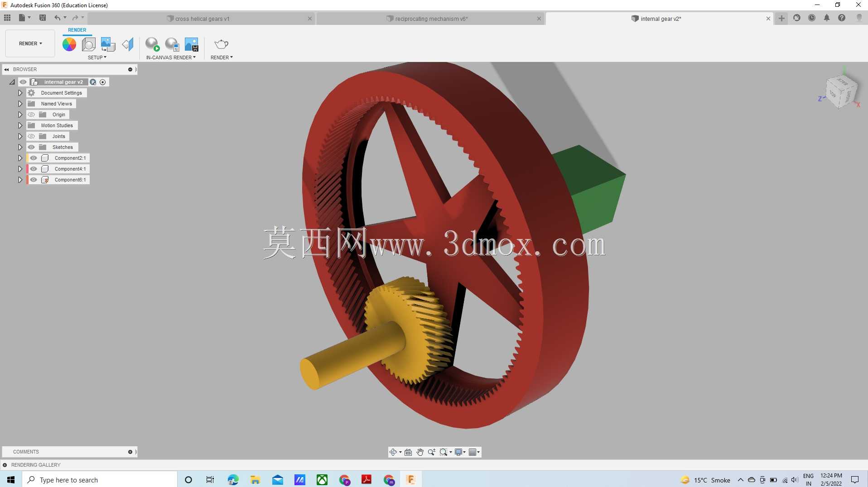Click the ViewCube in the corner
The image size is (868, 487).
(842, 91)
